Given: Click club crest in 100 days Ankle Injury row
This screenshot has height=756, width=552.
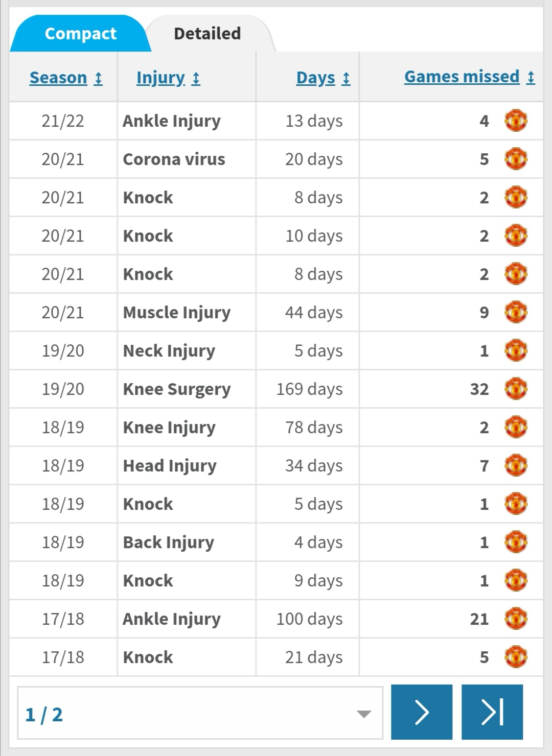Looking at the screenshot, I should coord(516,619).
